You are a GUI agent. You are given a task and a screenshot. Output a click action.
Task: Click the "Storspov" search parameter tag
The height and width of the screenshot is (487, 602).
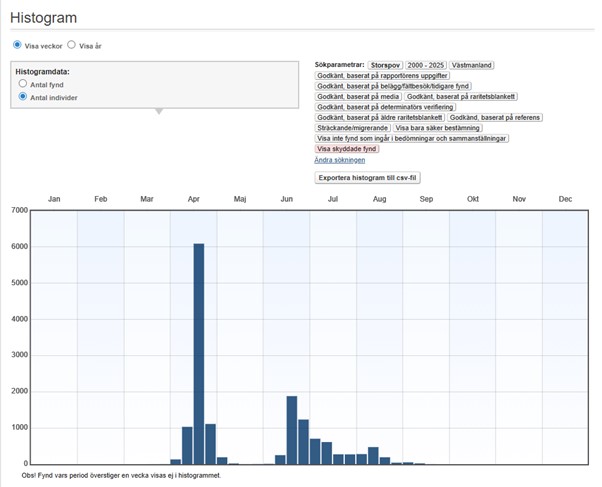387,64
